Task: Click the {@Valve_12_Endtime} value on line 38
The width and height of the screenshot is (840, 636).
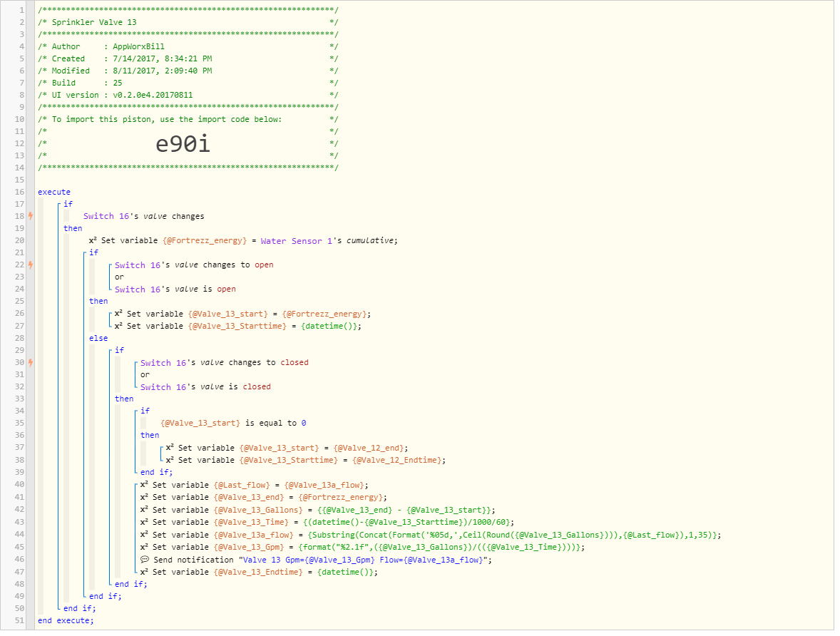Action: click(399, 461)
